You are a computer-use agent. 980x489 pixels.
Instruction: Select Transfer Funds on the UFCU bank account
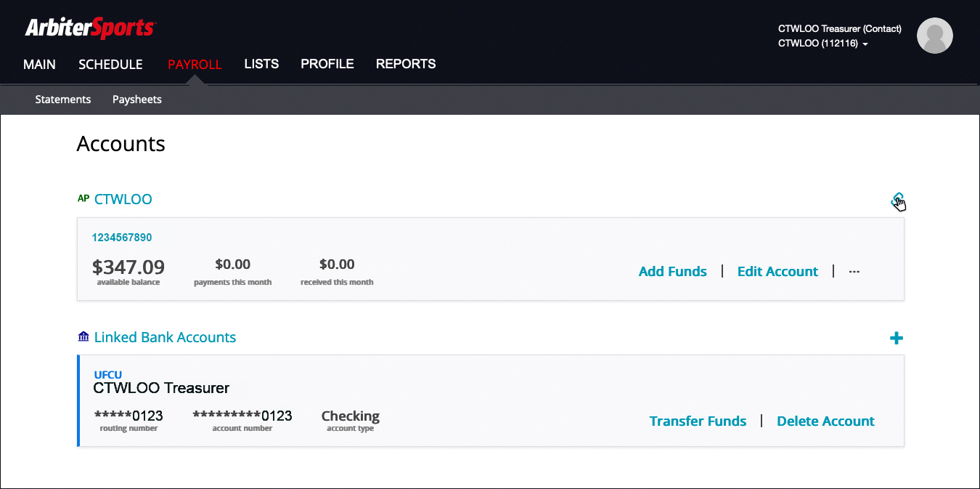pos(698,421)
